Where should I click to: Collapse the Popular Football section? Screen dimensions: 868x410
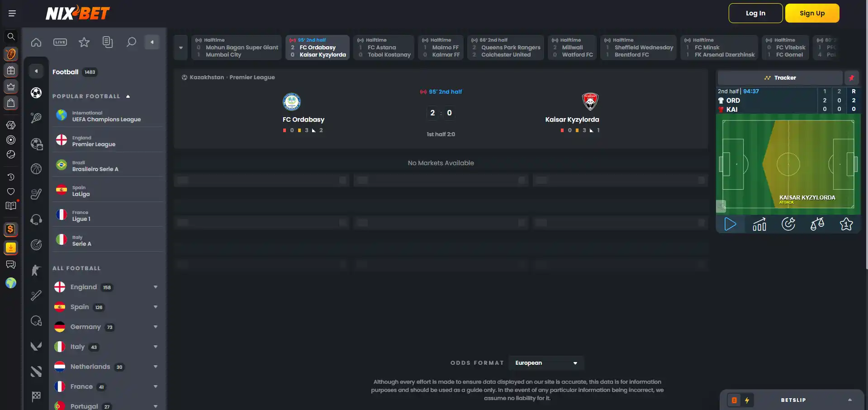(128, 96)
